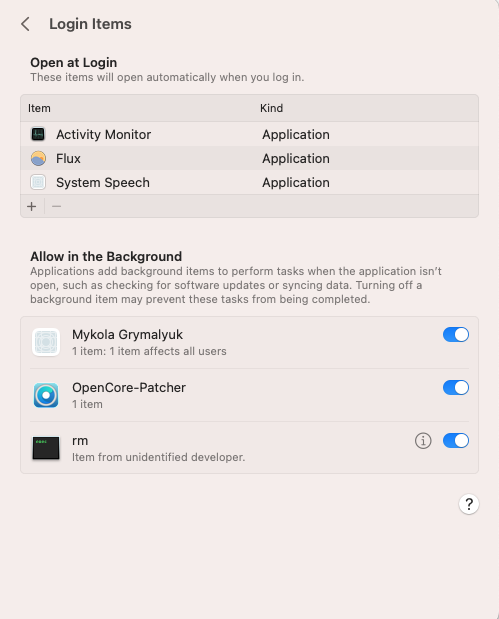Show info for the rm background item
Image resolution: width=499 pixels, height=619 pixels.
[423, 441]
